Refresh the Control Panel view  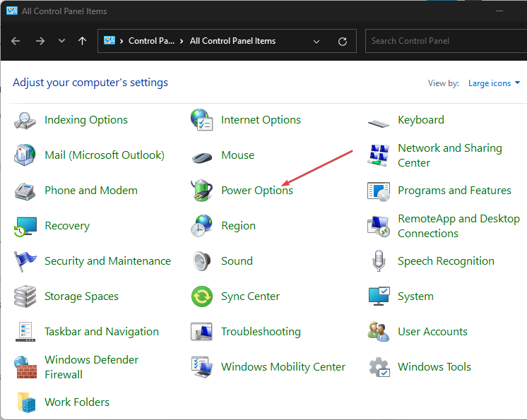(x=343, y=41)
